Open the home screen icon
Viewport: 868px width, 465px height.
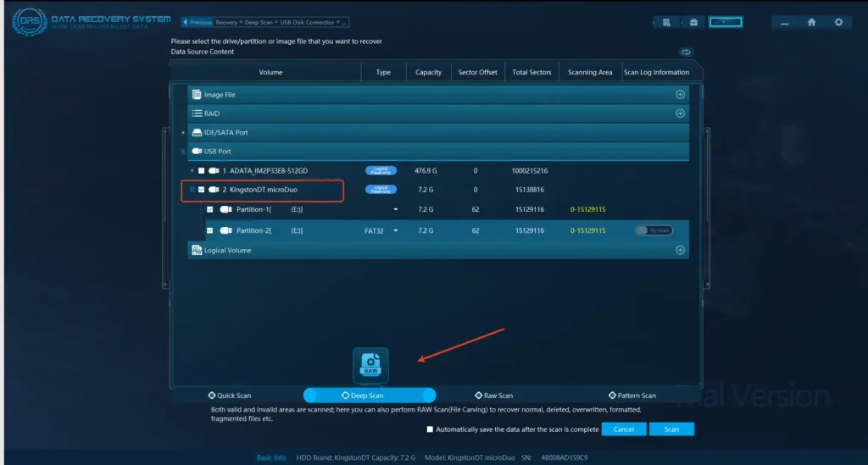tap(811, 22)
